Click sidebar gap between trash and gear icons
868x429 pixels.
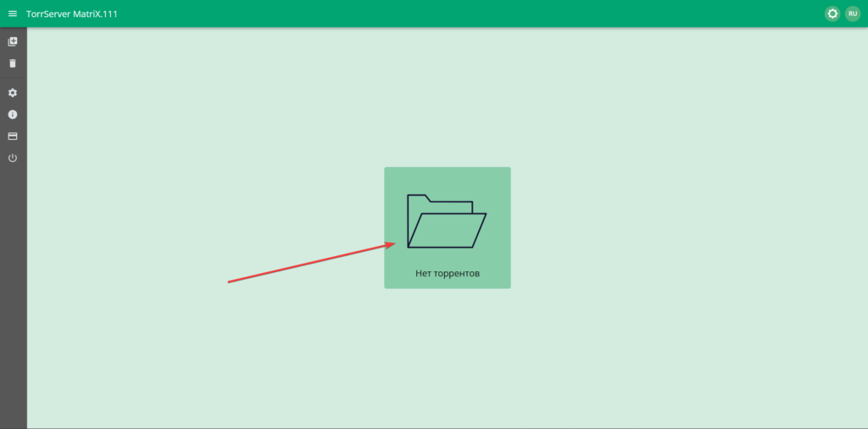pos(13,78)
